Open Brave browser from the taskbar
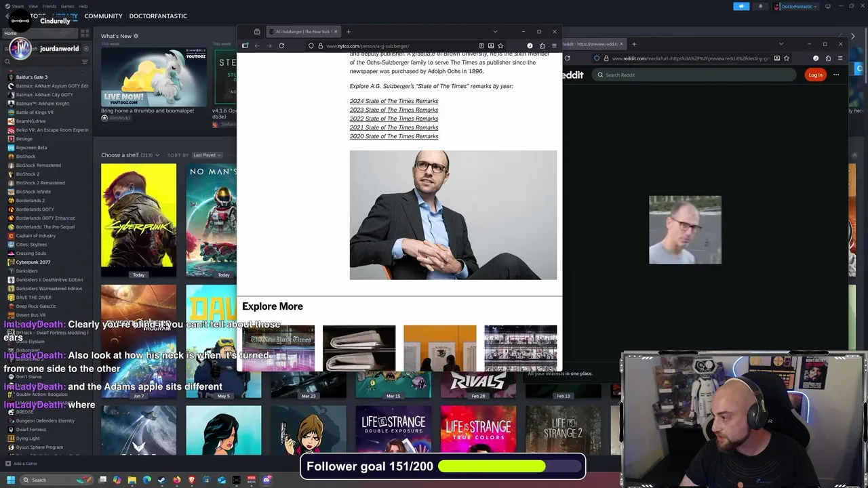 point(191,480)
